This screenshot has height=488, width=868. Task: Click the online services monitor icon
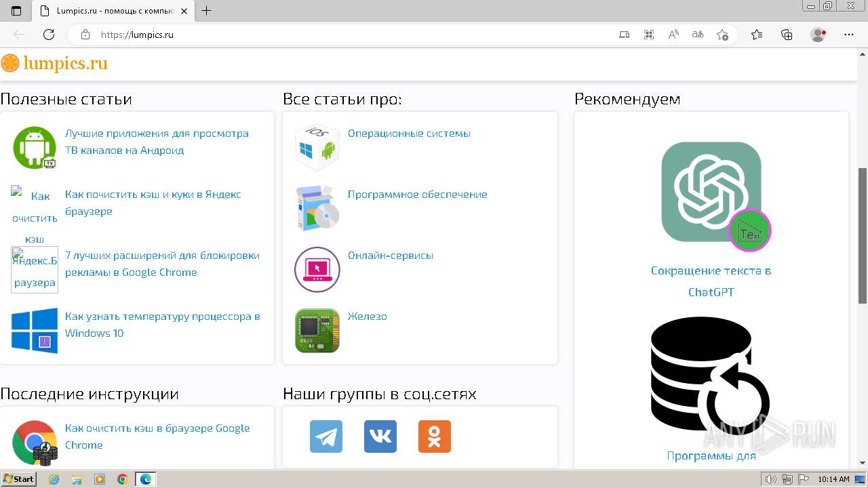[317, 270]
